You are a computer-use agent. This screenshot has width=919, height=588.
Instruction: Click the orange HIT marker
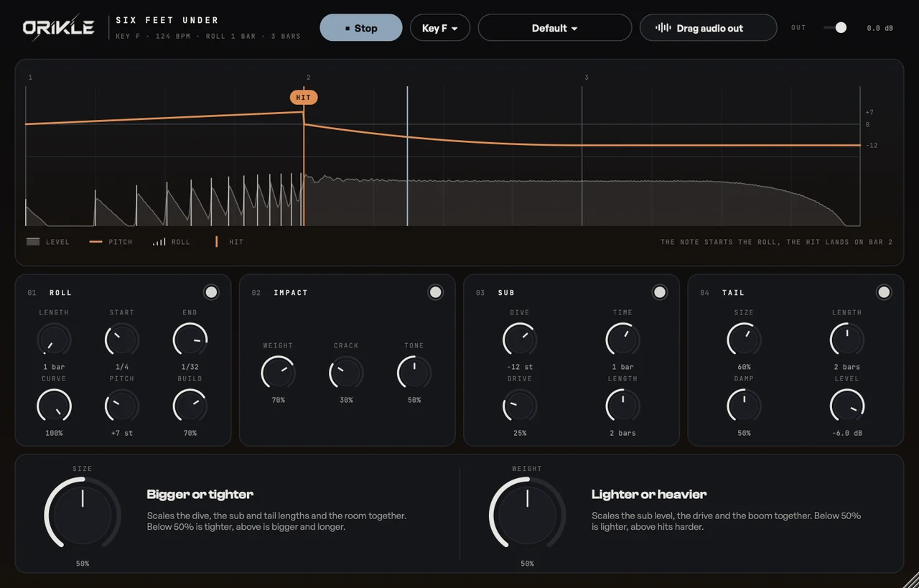(x=304, y=98)
